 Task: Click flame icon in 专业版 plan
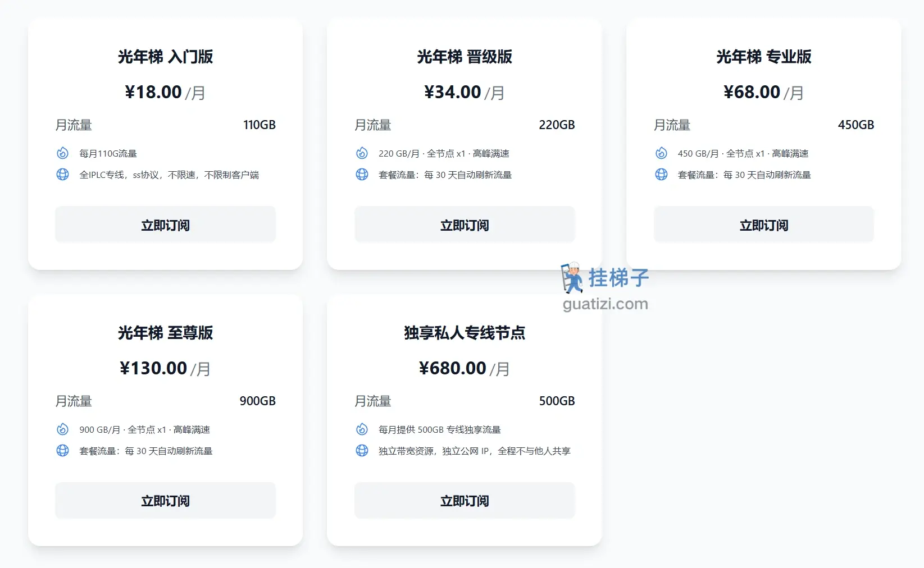click(661, 153)
